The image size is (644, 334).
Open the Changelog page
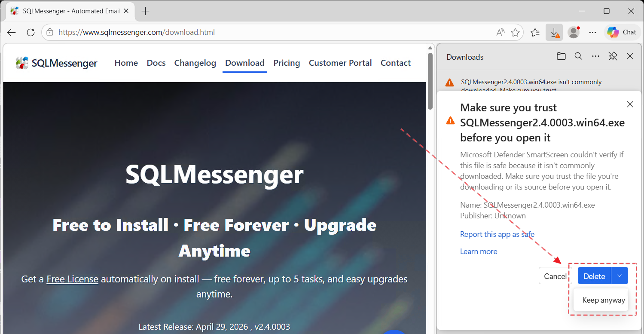click(x=195, y=63)
